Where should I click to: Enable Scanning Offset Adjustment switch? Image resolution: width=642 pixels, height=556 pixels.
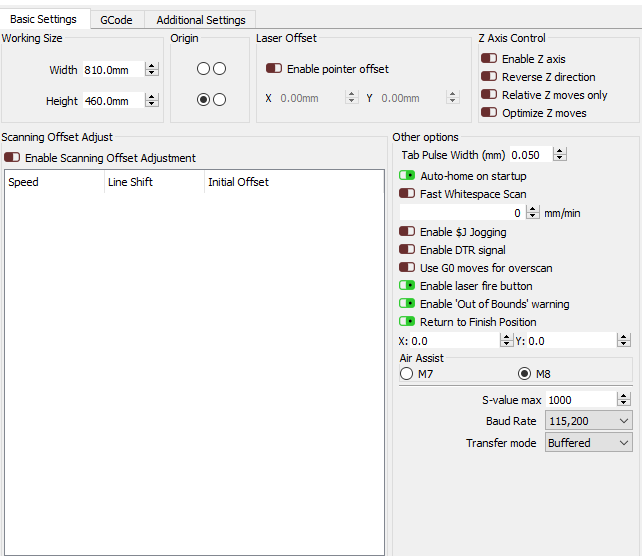pos(12,158)
